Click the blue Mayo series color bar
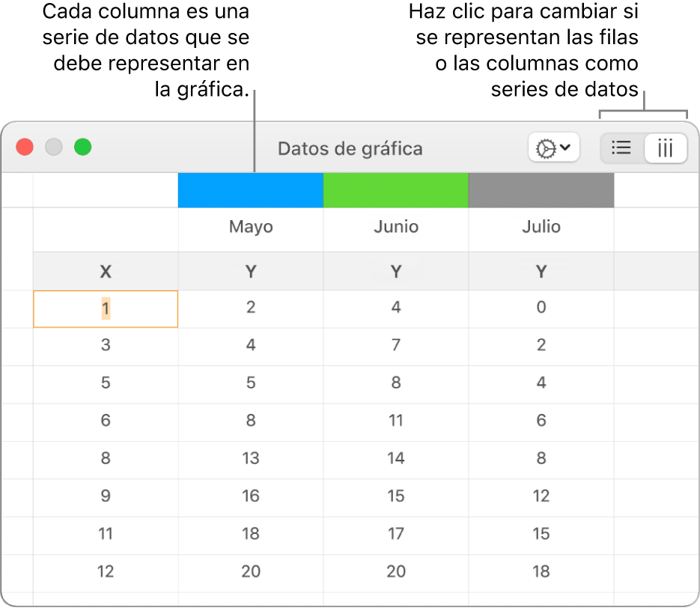 click(x=250, y=190)
